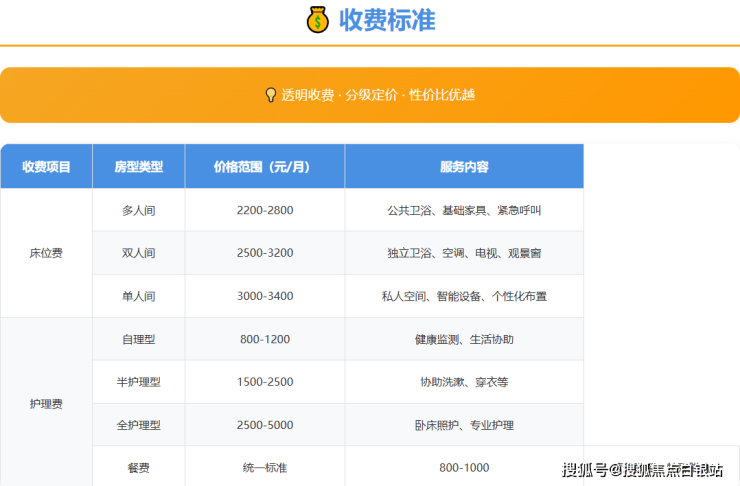Select the 床位费 category cell

click(46, 254)
